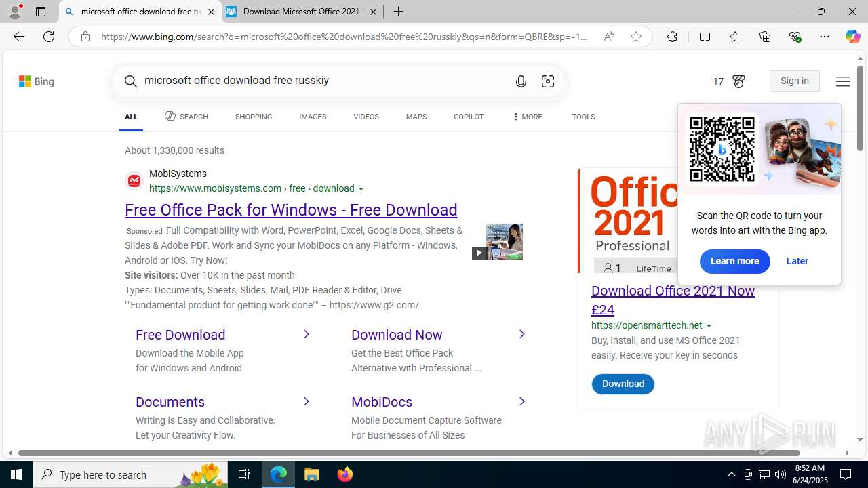Open the Collections icon
The width and height of the screenshot is (868, 488).
(x=765, y=37)
